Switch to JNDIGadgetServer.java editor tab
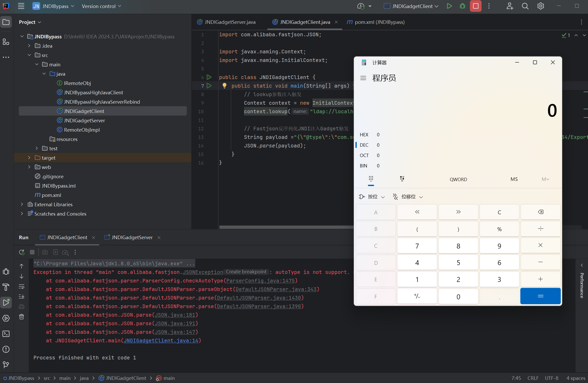 (226, 22)
